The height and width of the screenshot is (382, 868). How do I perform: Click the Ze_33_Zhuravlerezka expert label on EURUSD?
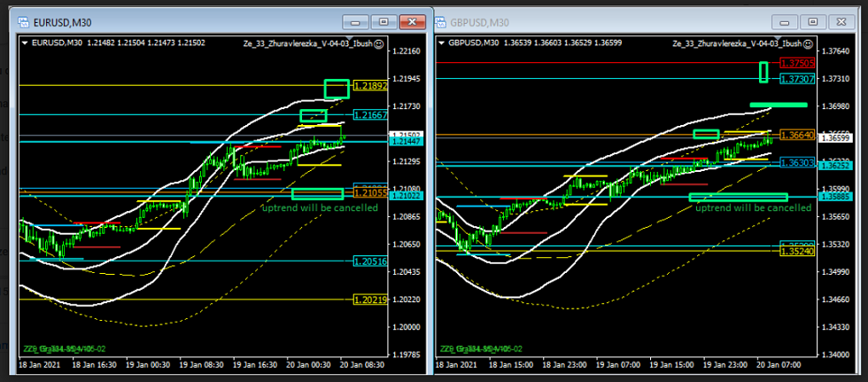point(306,43)
